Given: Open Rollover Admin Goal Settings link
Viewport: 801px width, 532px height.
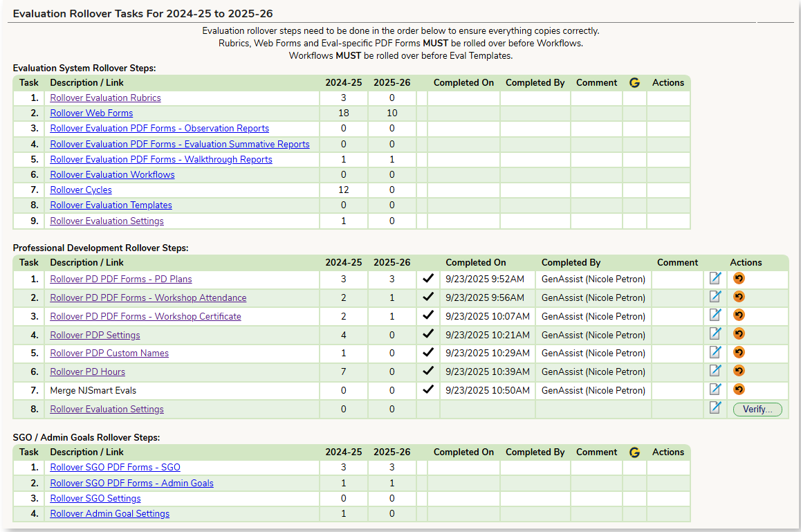Looking at the screenshot, I should (x=110, y=513).
